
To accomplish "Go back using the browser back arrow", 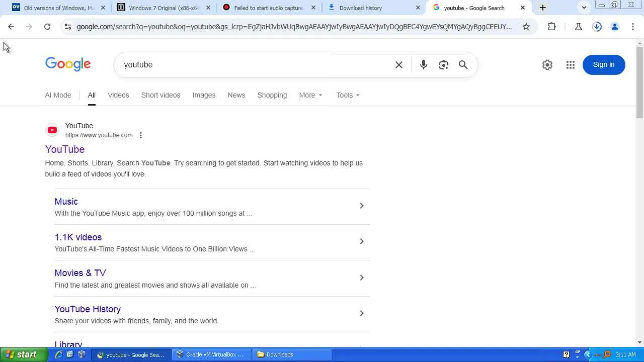I will (x=11, y=27).
